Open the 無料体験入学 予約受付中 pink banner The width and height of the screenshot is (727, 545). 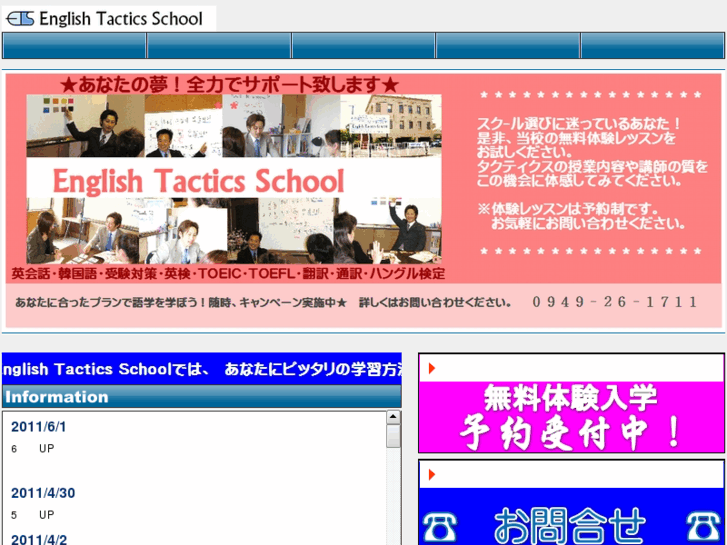click(x=571, y=417)
